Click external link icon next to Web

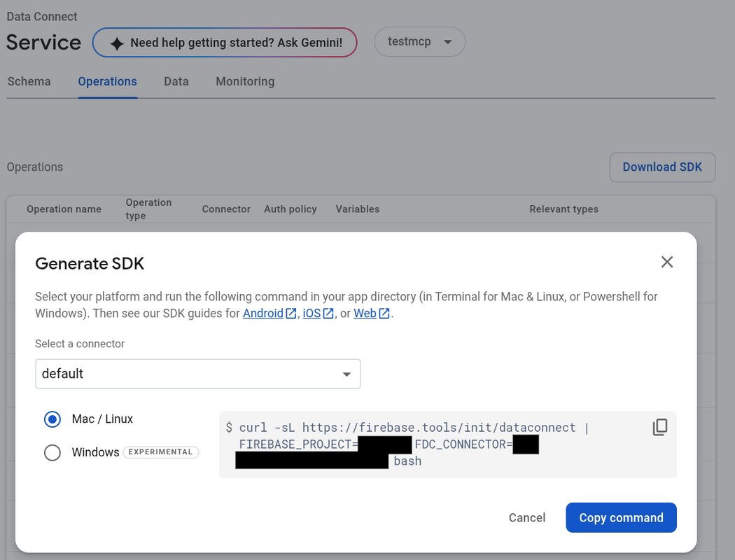[384, 314]
